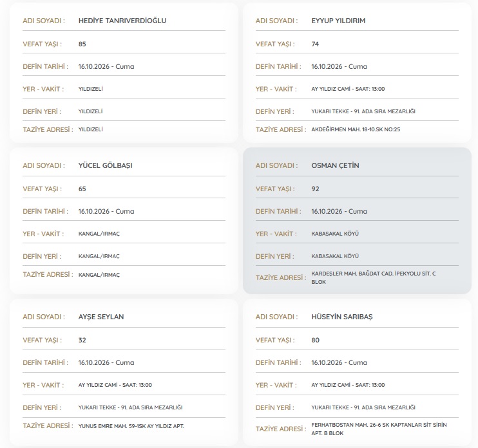Click age 85 in Hediye Tanrıverdioğlu card

(82, 44)
